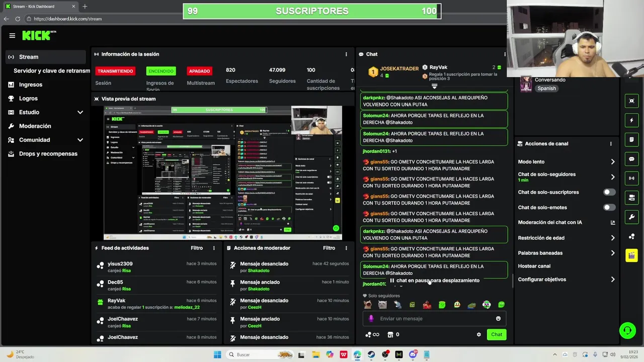Open Chat panel three-dot menu

point(505,54)
